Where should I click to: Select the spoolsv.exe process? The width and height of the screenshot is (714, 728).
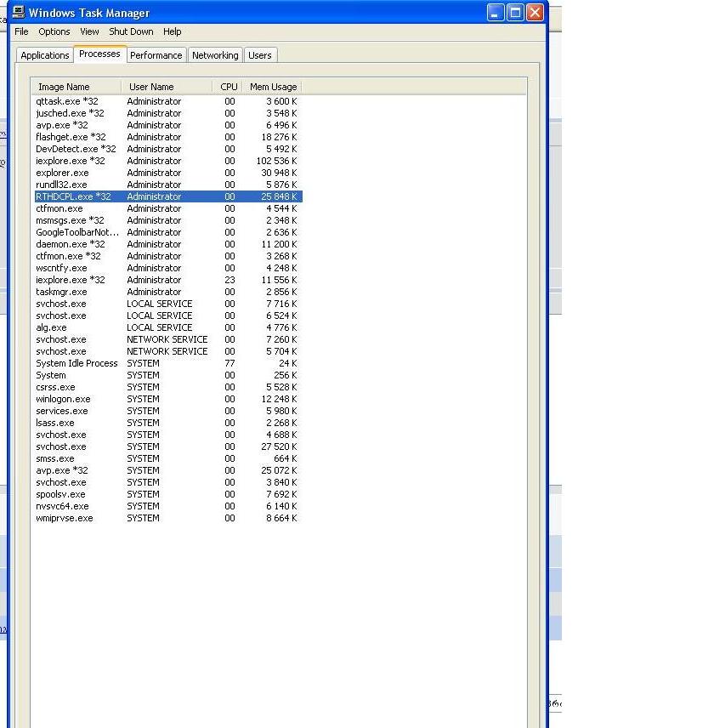[168, 494]
